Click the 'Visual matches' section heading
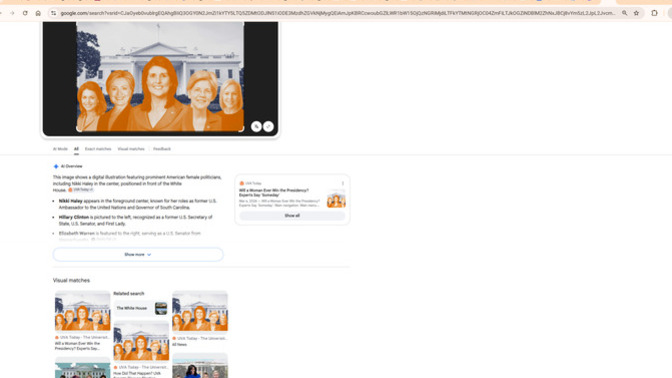Image resolution: width=672 pixels, height=378 pixels. [71, 280]
